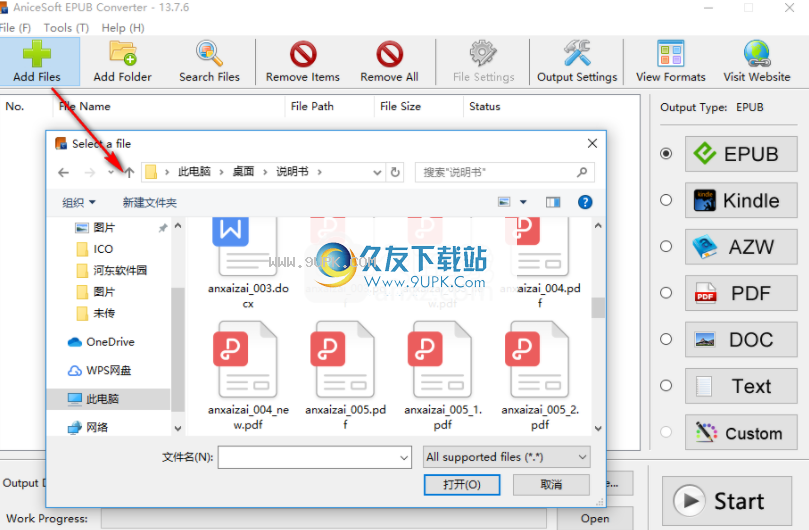This screenshot has height=530, width=809.
Task: Choose the EPUB output format button
Action: pos(741,154)
